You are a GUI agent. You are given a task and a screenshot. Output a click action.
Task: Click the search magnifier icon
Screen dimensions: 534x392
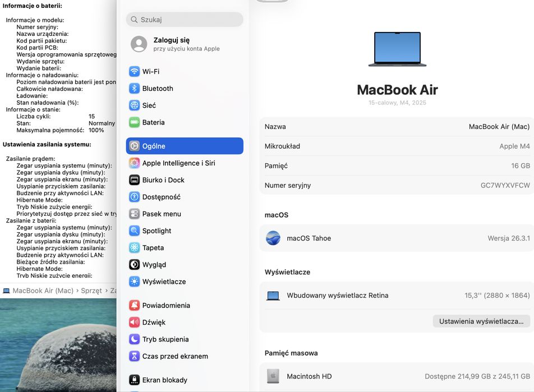(134, 20)
